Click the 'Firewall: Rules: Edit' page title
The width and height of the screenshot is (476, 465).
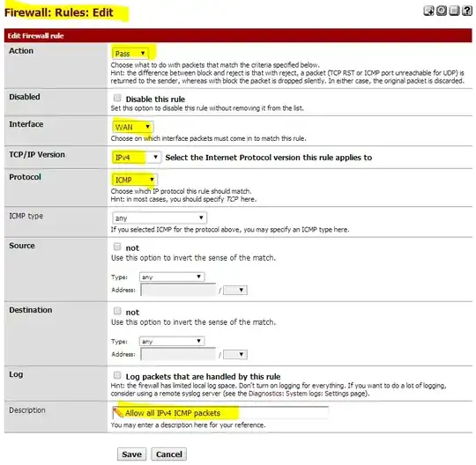pos(59,12)
